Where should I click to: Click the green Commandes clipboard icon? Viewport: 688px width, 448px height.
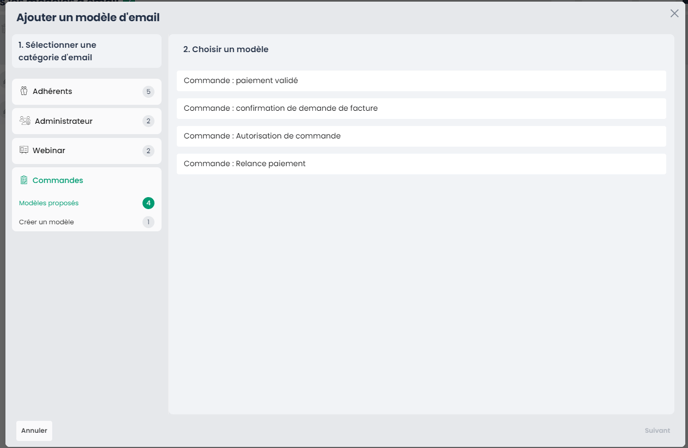coord(24,180)
